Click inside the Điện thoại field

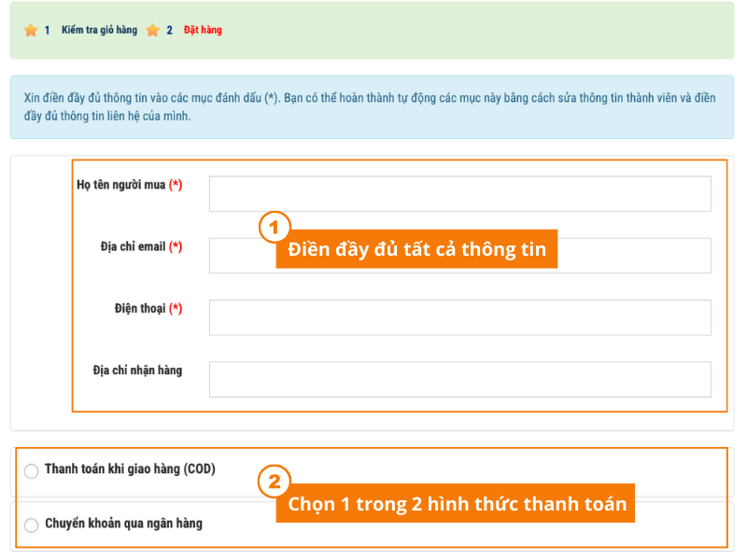pos(459,317)
